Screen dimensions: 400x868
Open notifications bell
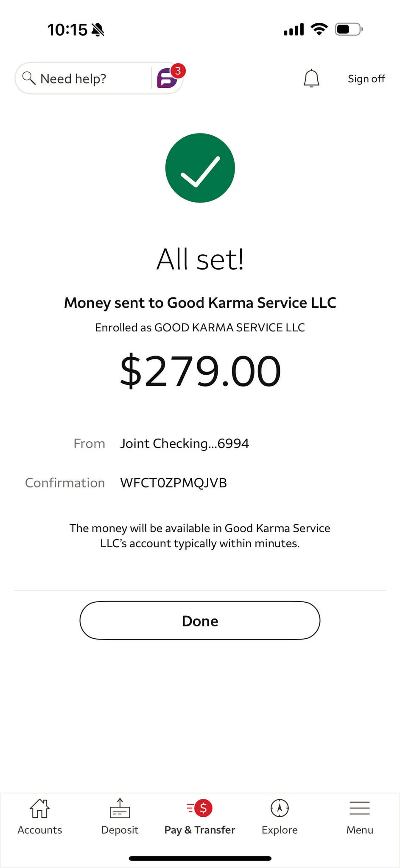(x=311, y=78)
